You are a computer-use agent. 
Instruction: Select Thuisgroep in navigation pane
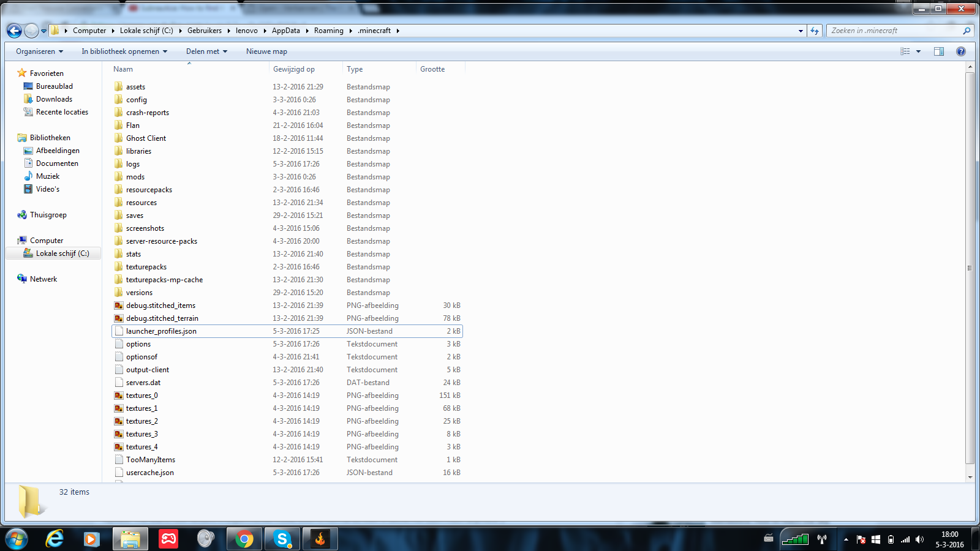[48, 215]
